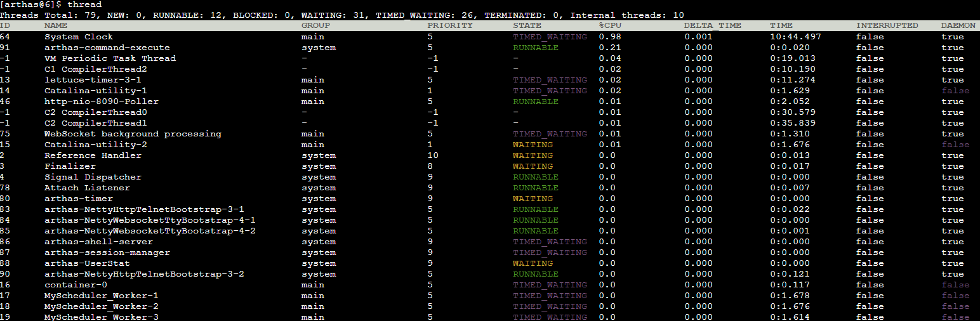This screenshot has width=980, height=321.
Task: Click the NAME column header
Action: pyautogui.click(x=55, y=25)
